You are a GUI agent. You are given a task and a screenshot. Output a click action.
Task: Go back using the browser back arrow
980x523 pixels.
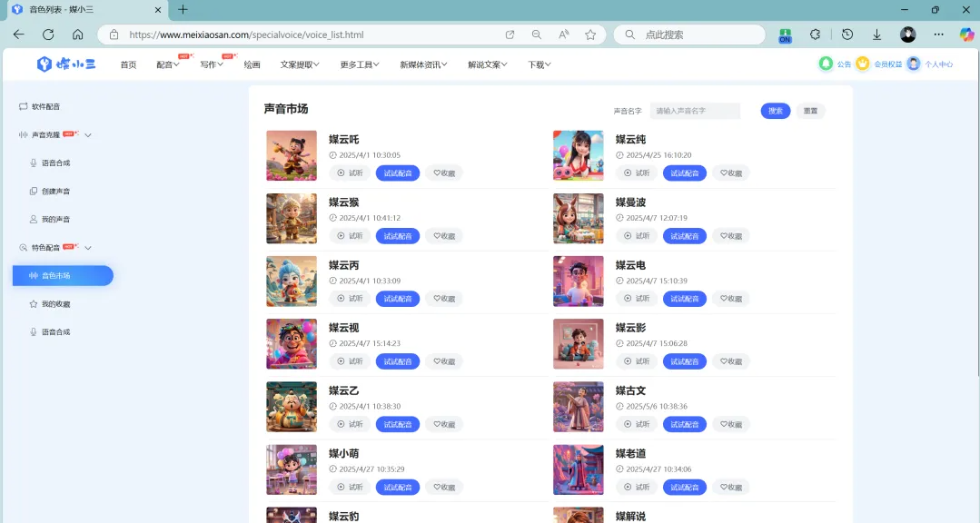(19, 35)
